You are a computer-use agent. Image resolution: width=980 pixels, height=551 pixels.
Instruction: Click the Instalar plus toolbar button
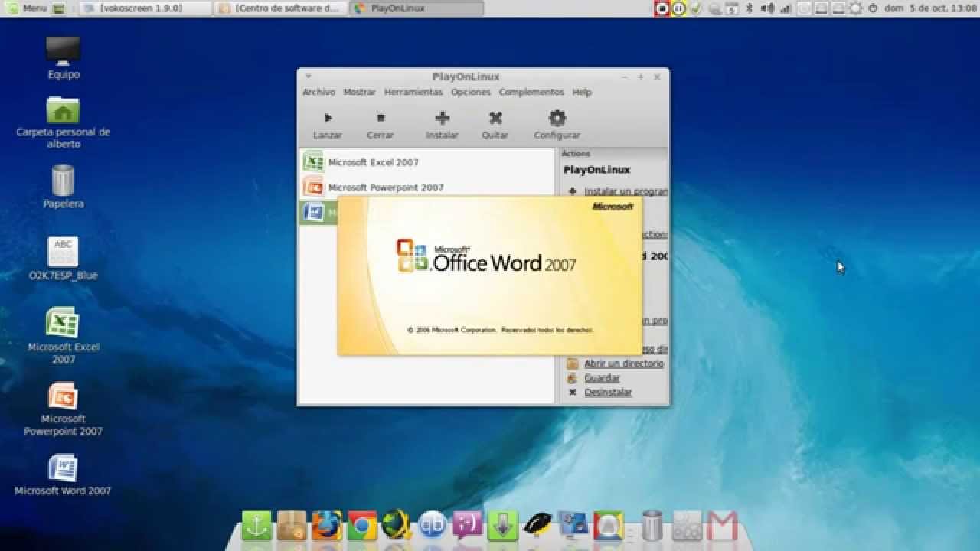click(x=442, y=126)
